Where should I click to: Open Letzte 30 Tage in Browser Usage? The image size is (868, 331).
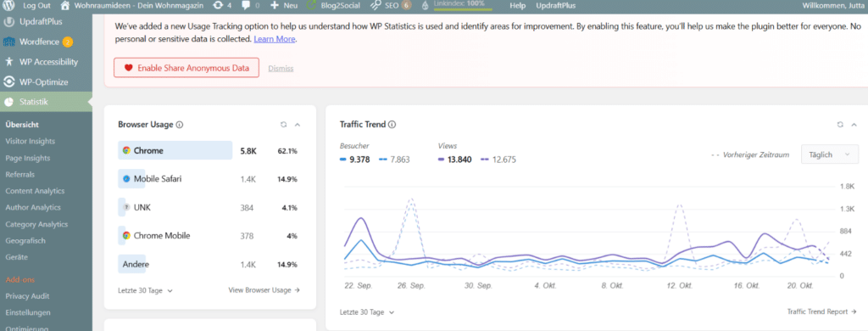(146, 290)
